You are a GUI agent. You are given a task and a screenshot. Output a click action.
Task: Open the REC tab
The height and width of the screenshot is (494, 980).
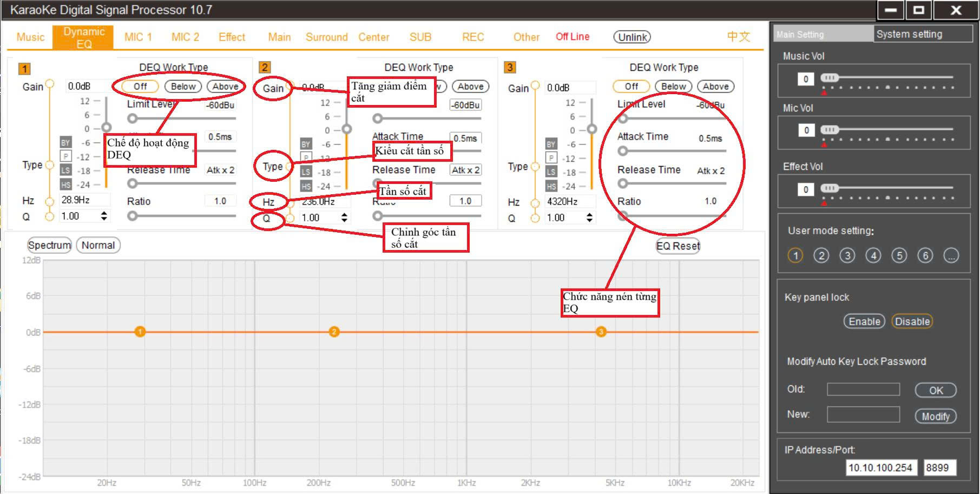click(473, 37)
